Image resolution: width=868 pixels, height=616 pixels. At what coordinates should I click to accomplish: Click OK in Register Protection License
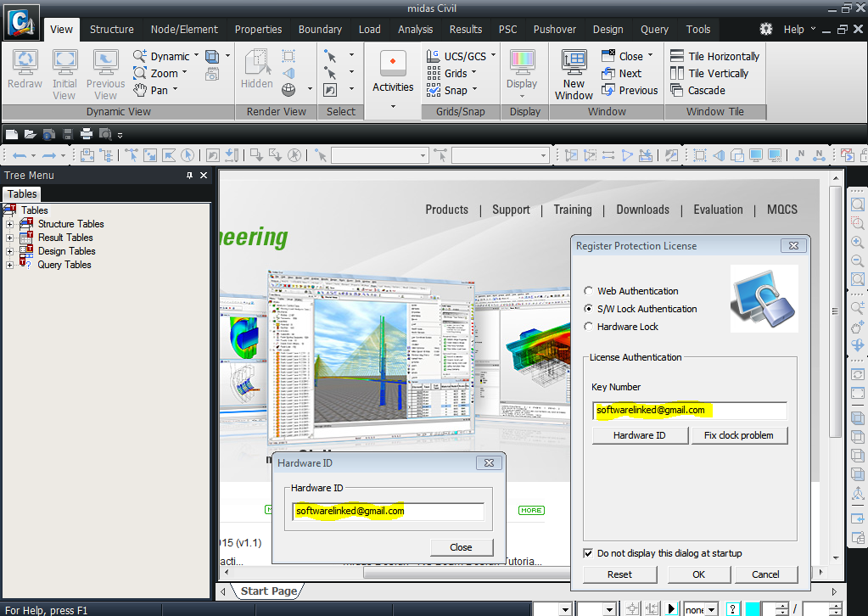click(698, 574)
